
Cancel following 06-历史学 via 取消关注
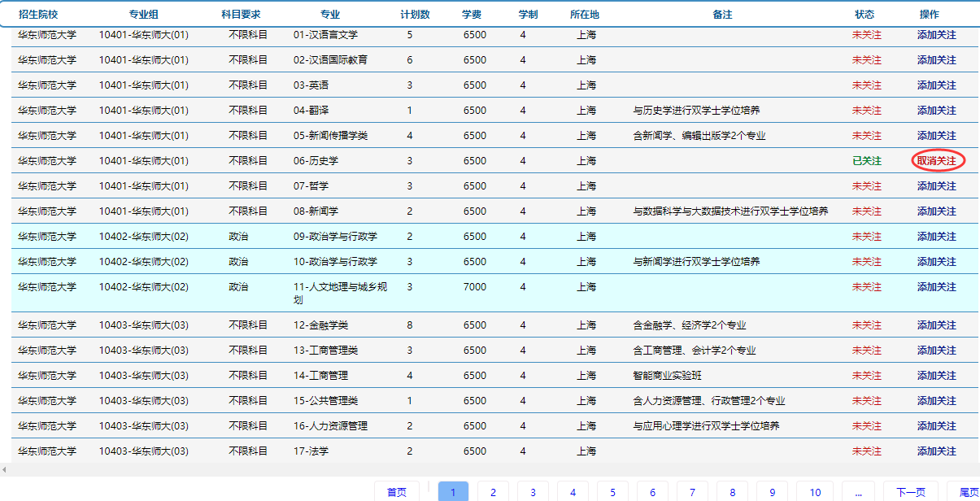pos(937,161)
